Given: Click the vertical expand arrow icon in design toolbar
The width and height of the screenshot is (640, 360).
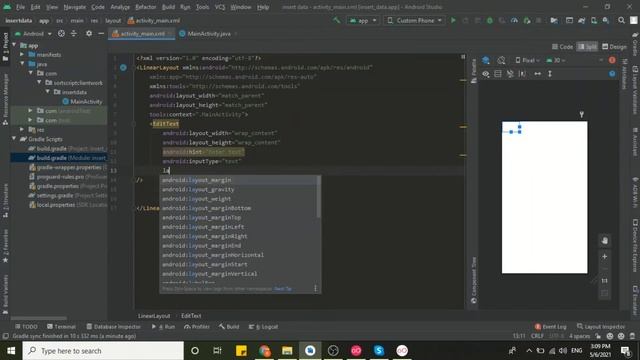Looking at the screenshot, I should (550, 74).
